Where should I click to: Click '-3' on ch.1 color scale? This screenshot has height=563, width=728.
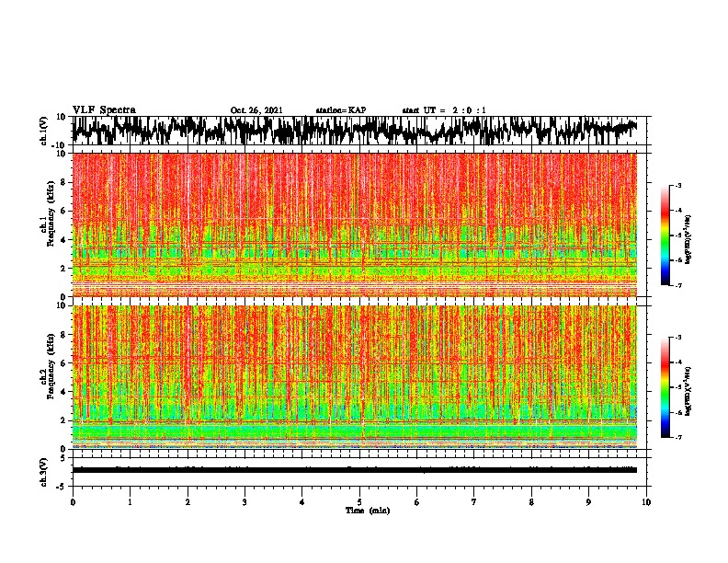pos(677,185)
